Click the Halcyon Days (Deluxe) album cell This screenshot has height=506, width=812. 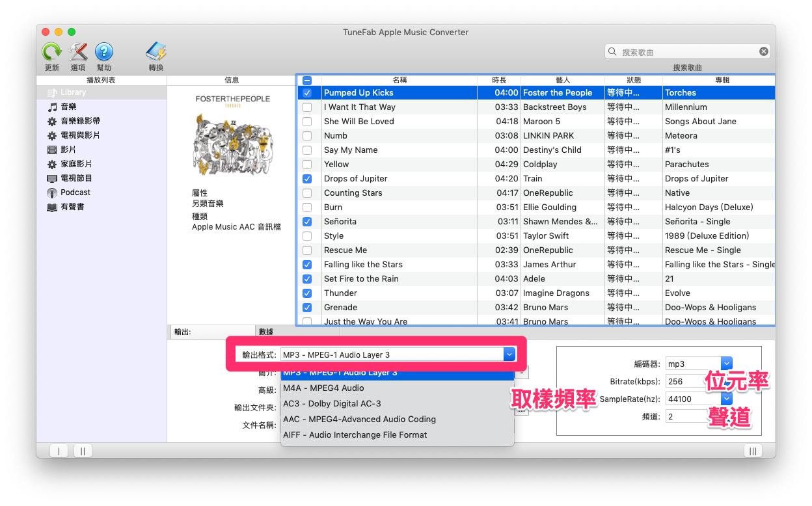coord(719,207)
